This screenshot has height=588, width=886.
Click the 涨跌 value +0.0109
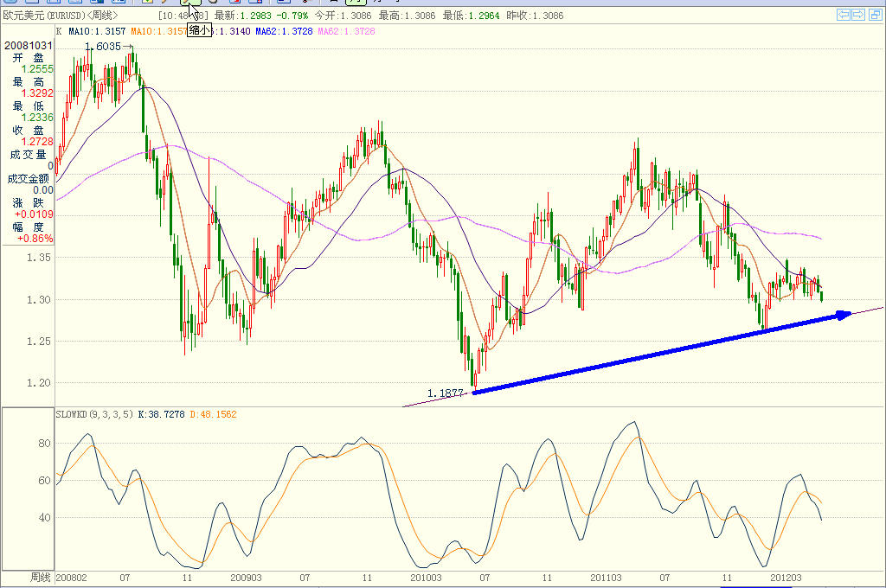pyautogui.click(x=34, y=214)
